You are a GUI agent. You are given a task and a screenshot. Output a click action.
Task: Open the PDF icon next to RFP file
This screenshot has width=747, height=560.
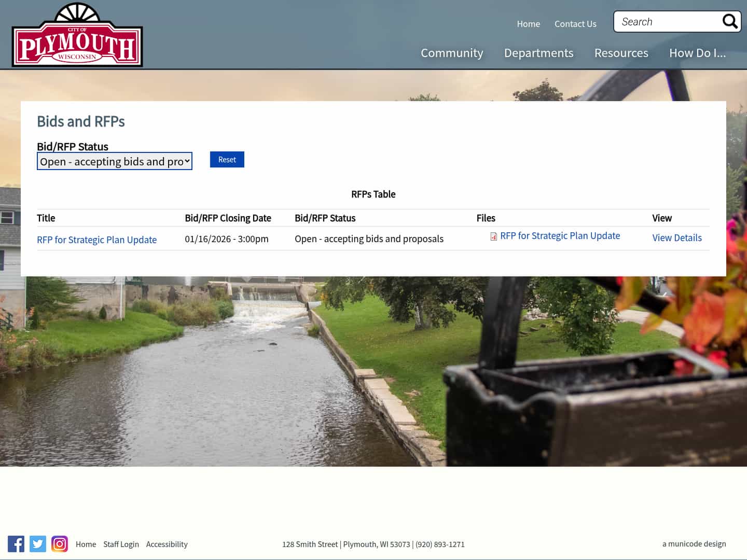493,236
